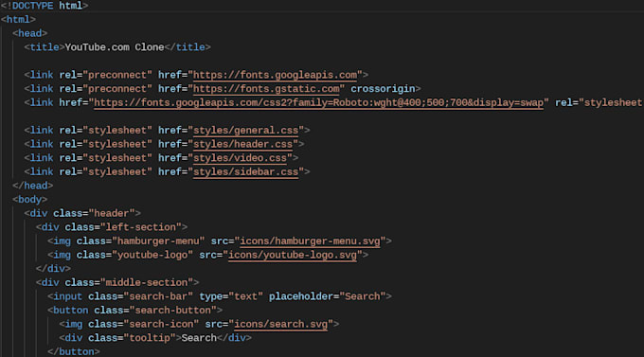
Task: Click the closing </div> after youtube-logo line
Action: (x=53, y=269)
